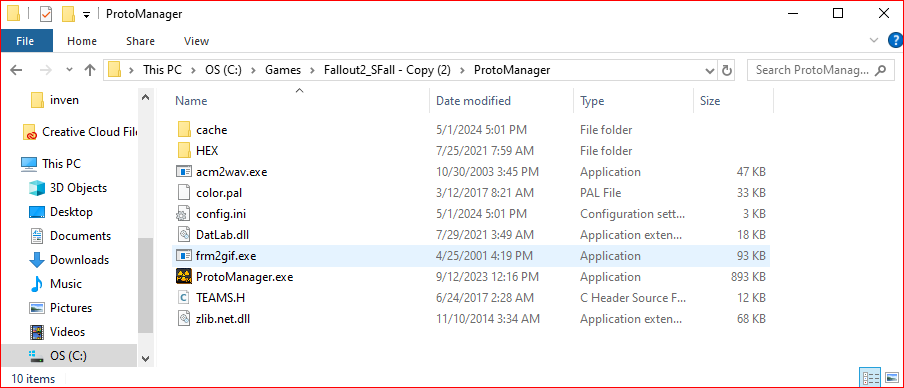Expand the chevron after OS (C:) breadcrumb
904x388 pixels.
point(253,70)
